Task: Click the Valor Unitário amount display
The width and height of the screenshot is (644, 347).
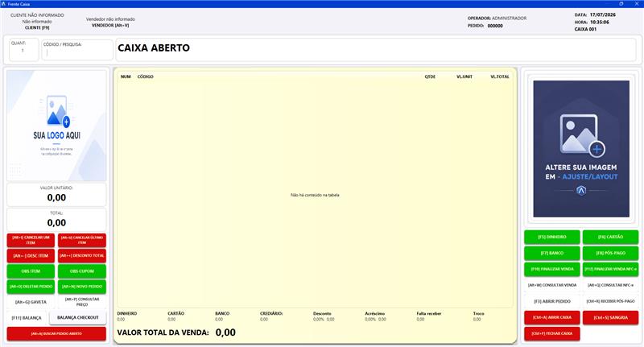Action: [x=56, y=197]
